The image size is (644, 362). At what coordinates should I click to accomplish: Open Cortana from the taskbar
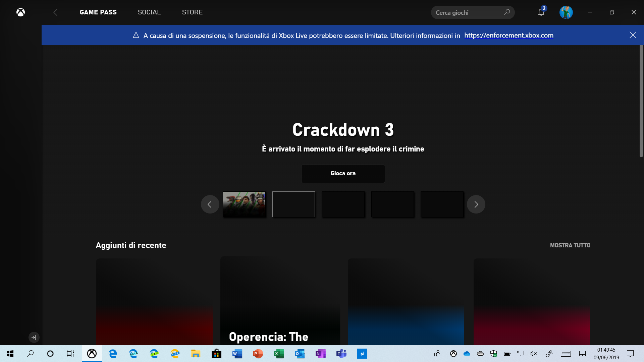click(50, 354)
